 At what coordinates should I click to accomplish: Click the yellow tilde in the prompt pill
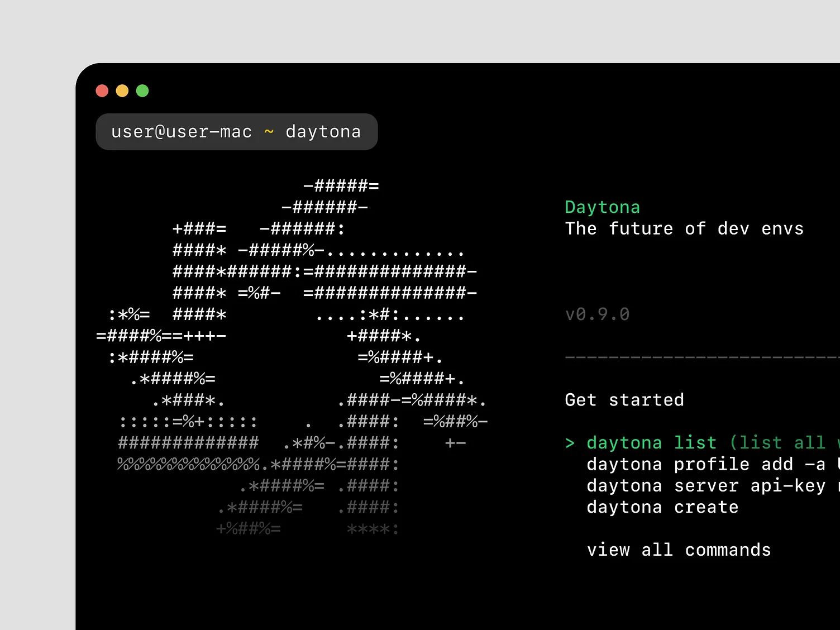tap(269, 131)
